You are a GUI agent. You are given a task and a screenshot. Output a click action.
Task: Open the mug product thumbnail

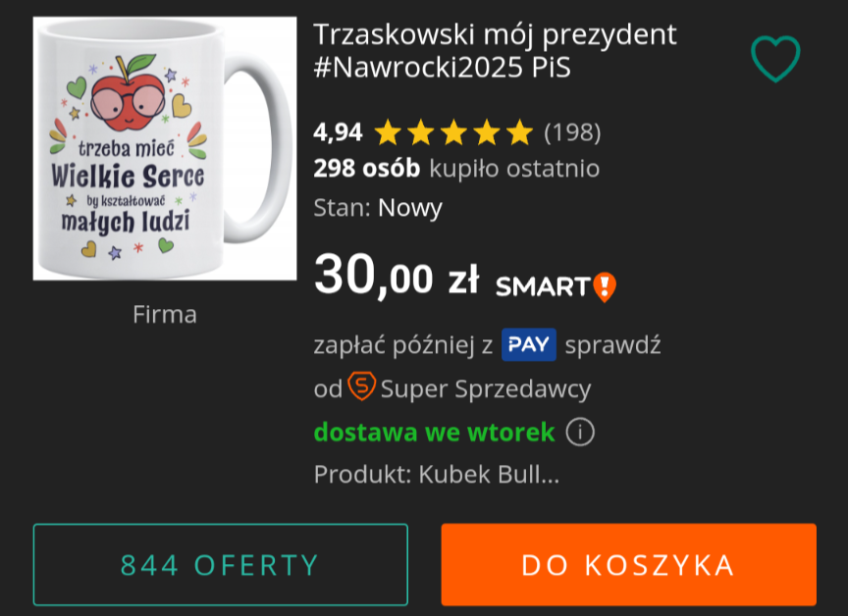[x=165, y=148]
